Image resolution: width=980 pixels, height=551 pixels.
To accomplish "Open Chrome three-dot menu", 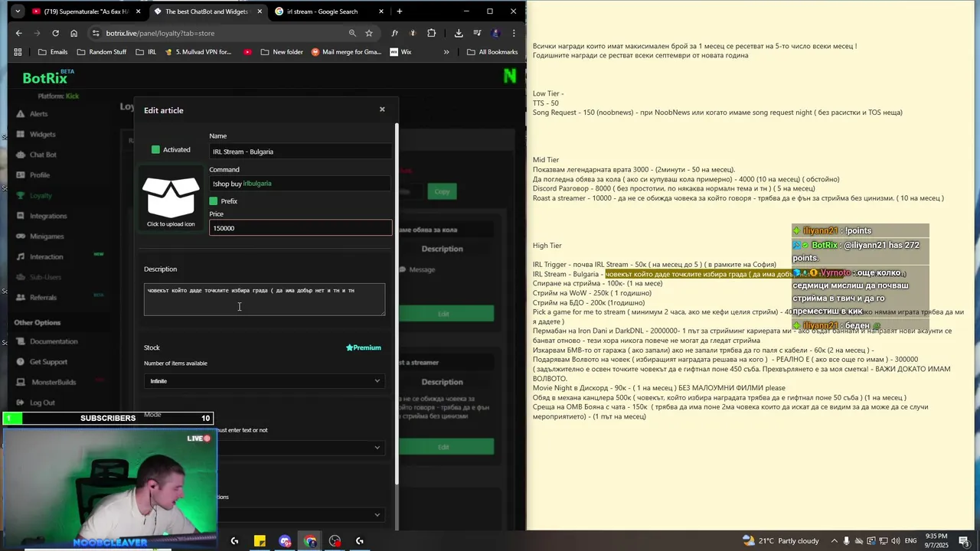I will click(514, 33).
